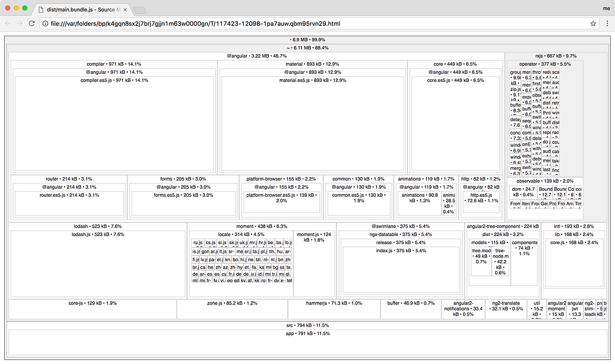Select 'forms • 205 kB • 3.0%' header
Image resolution: width=615 pixels, height=364 pixels.
183,179
